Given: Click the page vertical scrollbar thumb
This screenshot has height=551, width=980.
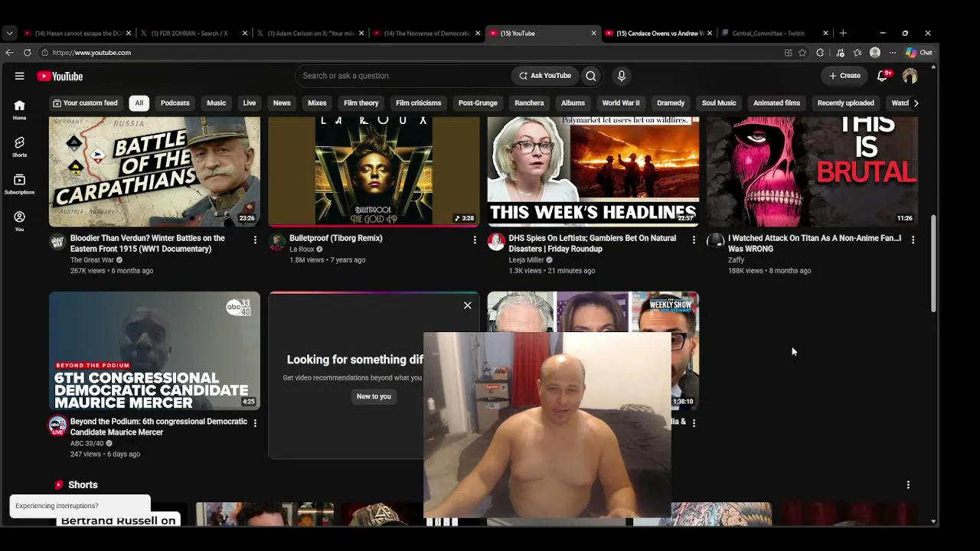Looking at the screenshot, I should 933,264.
